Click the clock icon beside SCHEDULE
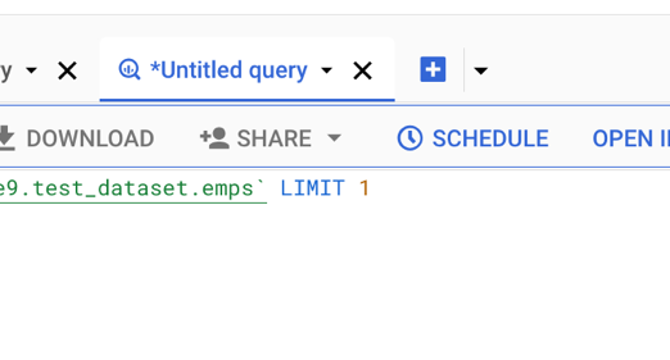This screenshot has width=670, height=360. coord(410,138)
